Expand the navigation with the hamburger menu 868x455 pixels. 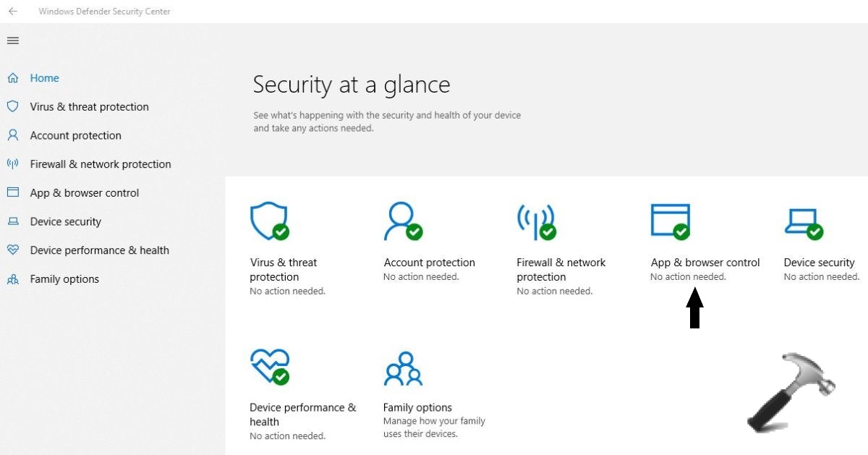pos(12,41)
